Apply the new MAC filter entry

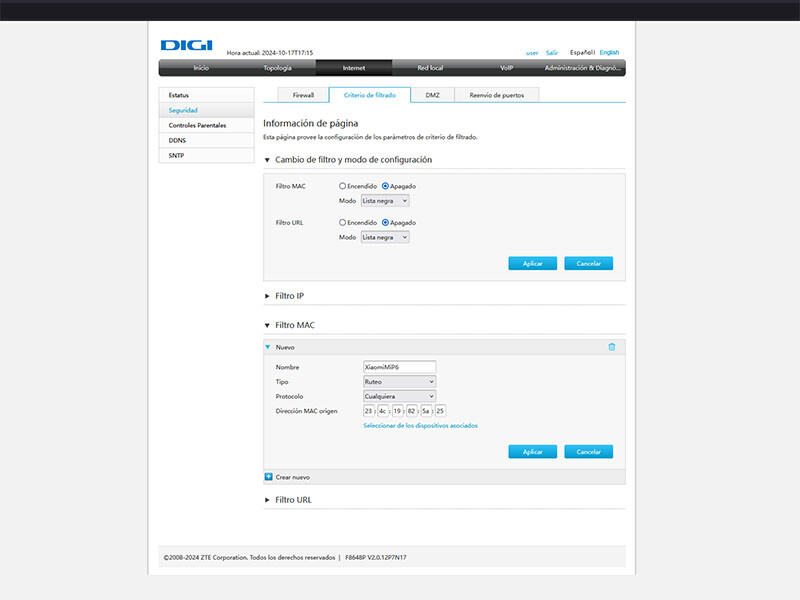coord(532,452)
